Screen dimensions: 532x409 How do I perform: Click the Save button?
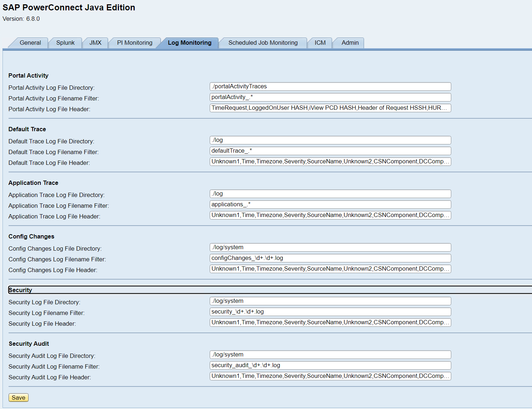coord(19,398)
